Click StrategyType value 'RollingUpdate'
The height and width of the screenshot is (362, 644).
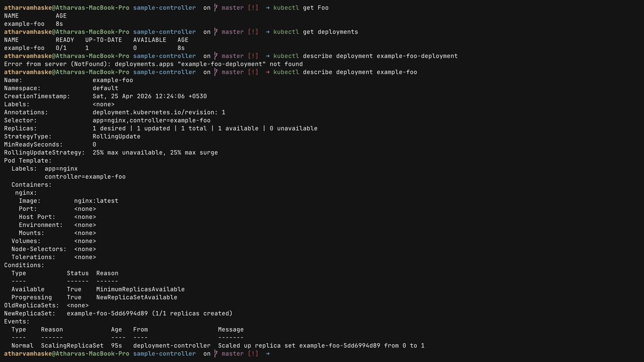point(116,137)
